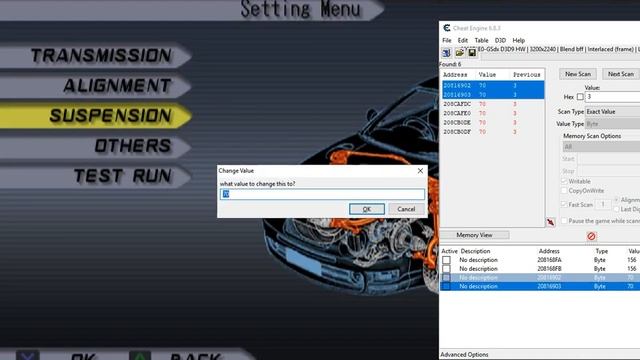Open the process selector icon in Cheat Engine
640x360 pixels.
[x=446, y=53]
